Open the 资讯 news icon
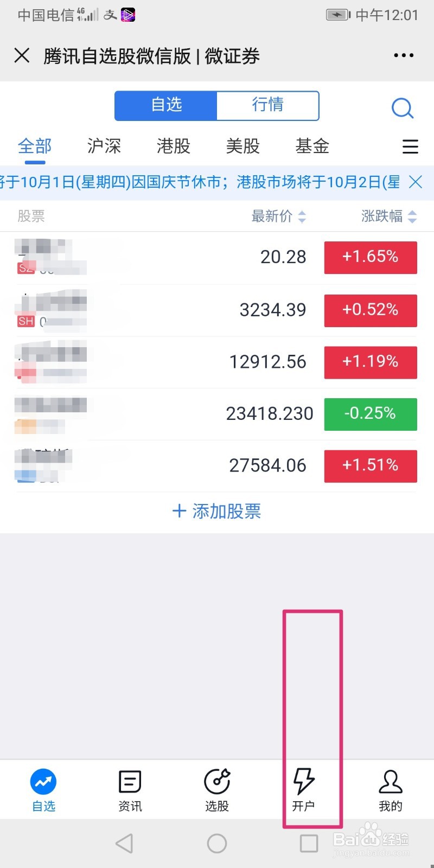Screen dimensions: 434x868 pyautogui.click(x=130, y=782)
